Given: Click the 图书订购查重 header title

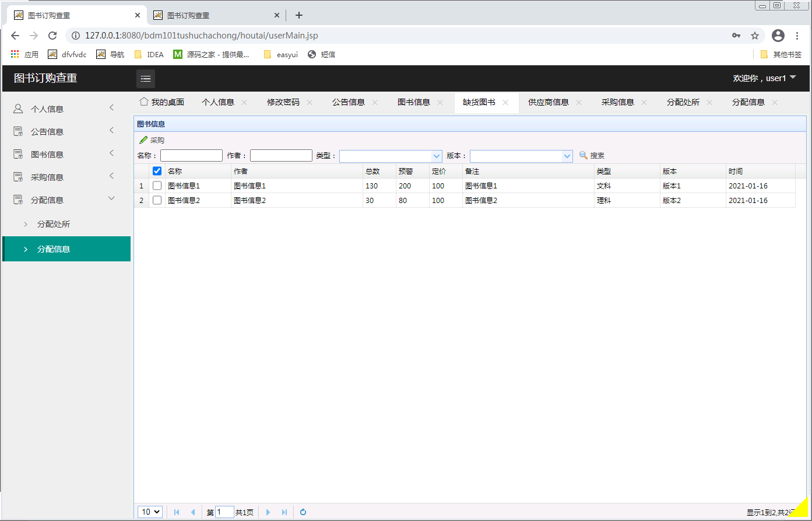Looking at the screenshot, I should tap(45, 78).
